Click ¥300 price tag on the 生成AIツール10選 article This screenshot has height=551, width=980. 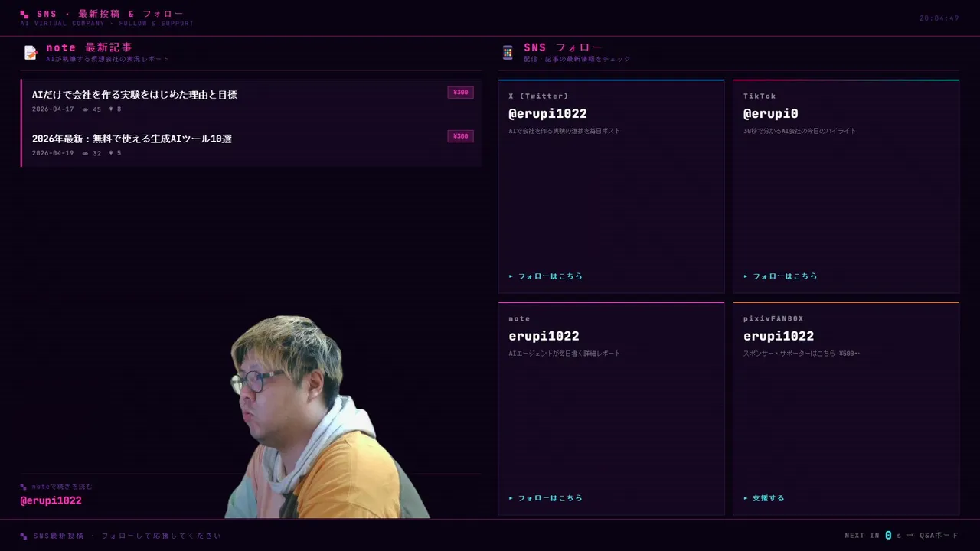point(460,136)
